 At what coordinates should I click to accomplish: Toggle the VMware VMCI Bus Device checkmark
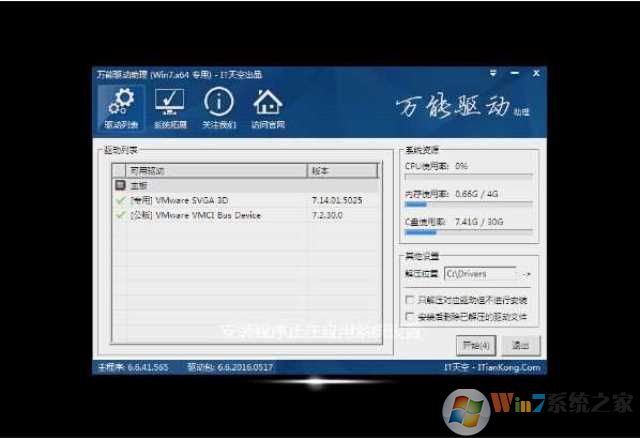click(121, 216)
